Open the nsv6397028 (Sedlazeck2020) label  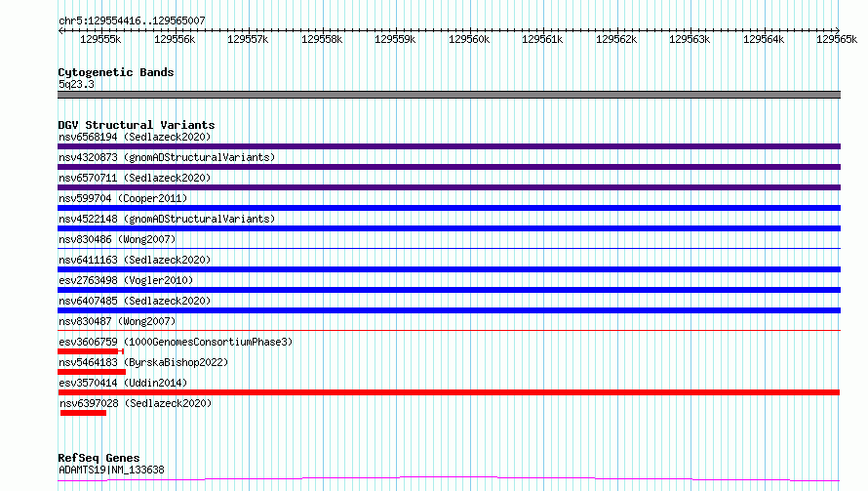tap(136, 403)
